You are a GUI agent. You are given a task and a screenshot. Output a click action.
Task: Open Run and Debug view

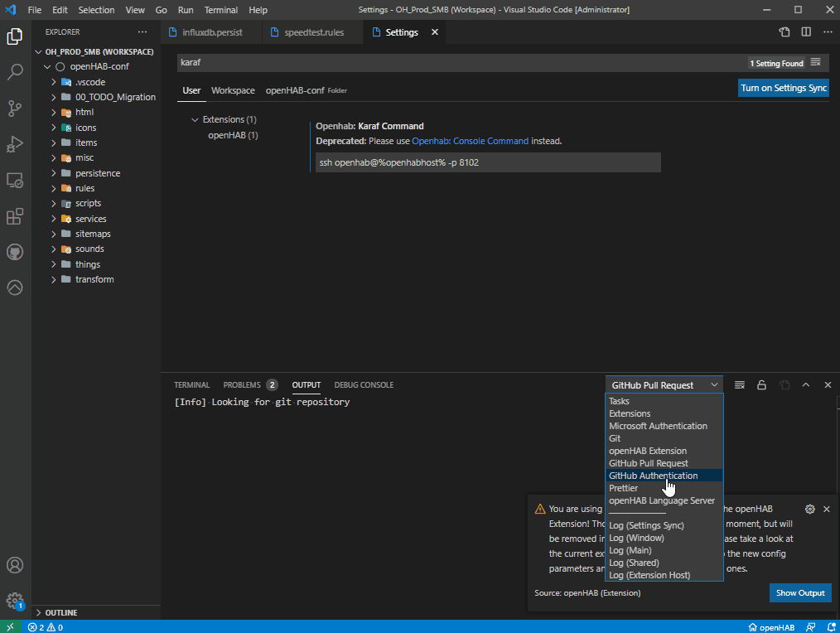pyautogui.click(x=15, y=144)
